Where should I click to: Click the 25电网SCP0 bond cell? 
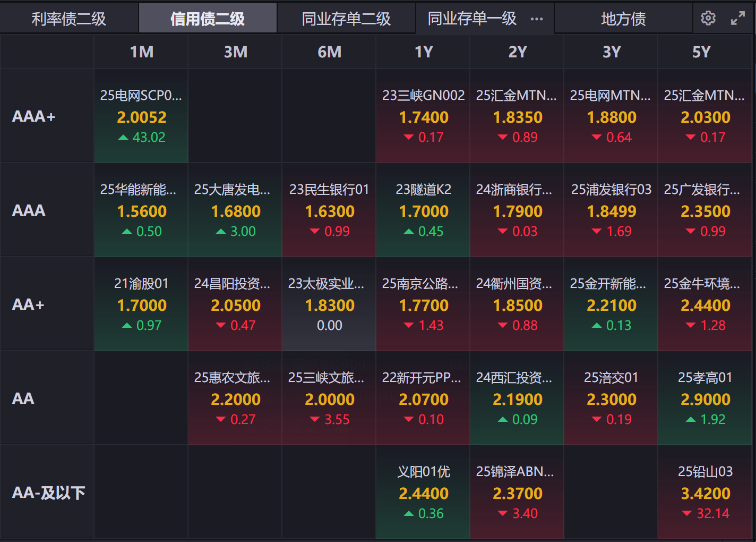click(141, 116)
